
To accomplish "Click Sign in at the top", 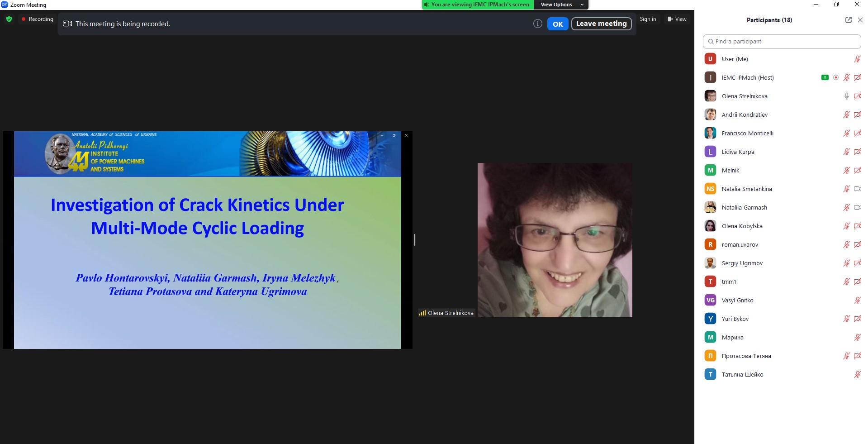I will coord(648,19).
